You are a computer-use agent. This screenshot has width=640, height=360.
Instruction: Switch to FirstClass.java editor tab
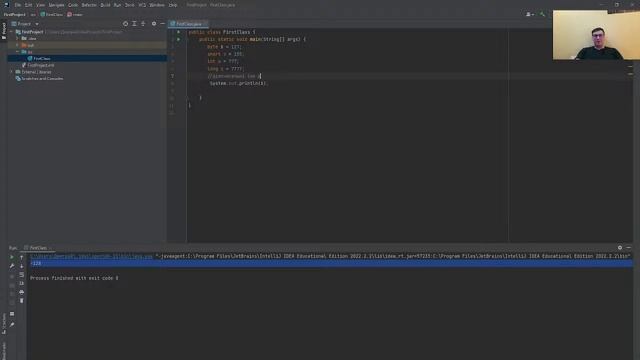188,24
